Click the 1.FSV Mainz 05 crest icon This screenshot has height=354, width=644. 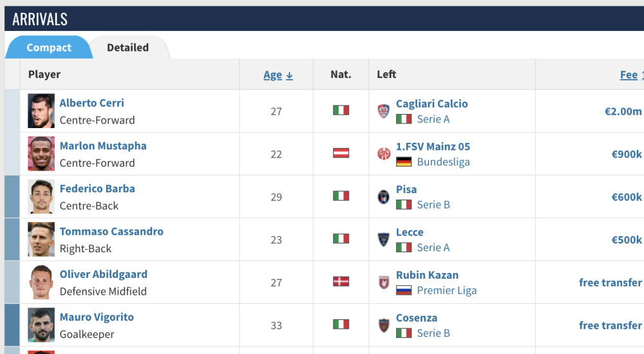[x=384, y=154]
